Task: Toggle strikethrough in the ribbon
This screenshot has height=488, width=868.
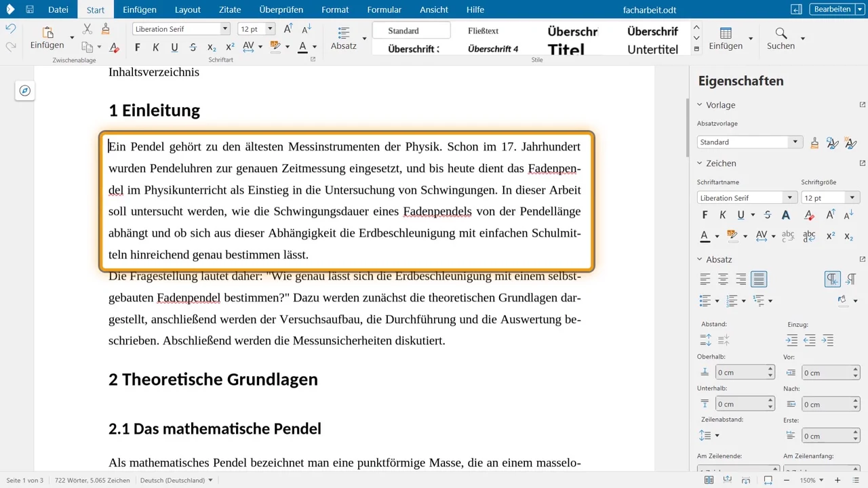Action: click(193, 47)
